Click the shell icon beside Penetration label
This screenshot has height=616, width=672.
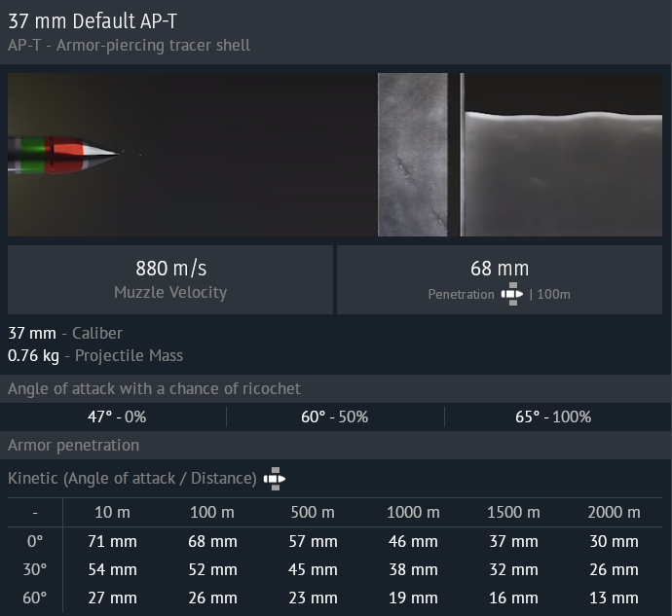[511, 294]
